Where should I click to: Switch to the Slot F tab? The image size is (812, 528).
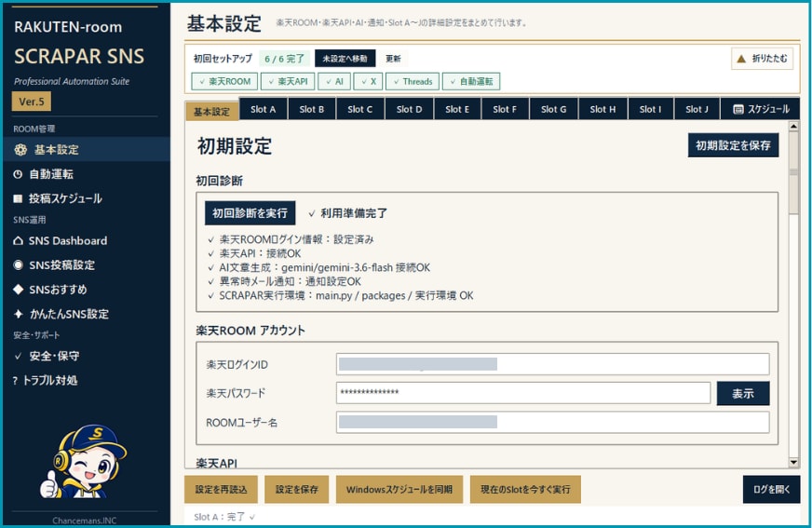pos(505,109)
